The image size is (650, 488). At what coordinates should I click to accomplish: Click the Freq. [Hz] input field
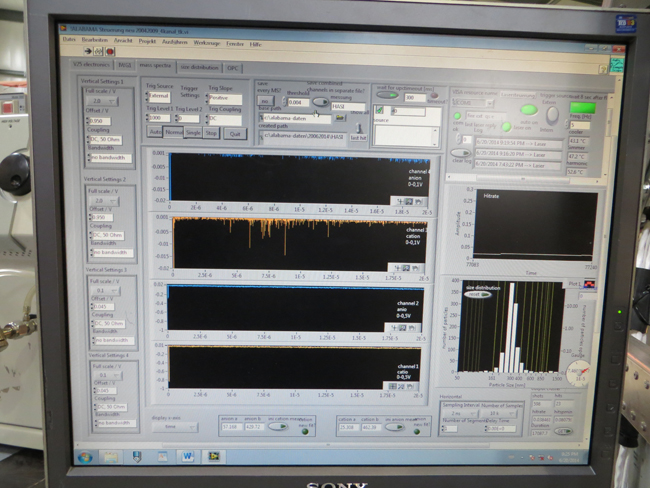click(580, 125)
